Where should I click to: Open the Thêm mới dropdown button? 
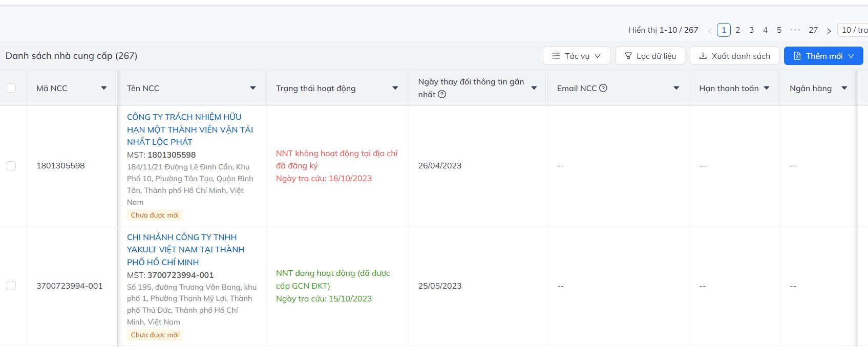pos(823,56)
